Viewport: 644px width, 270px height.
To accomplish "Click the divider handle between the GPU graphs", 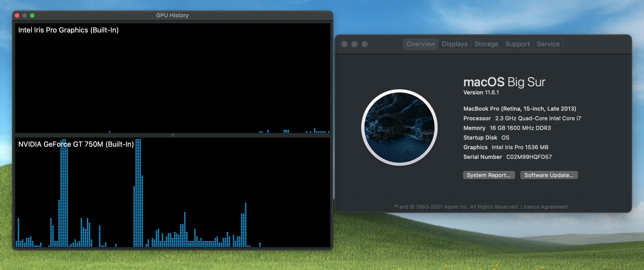I will [x=173, y=135].
